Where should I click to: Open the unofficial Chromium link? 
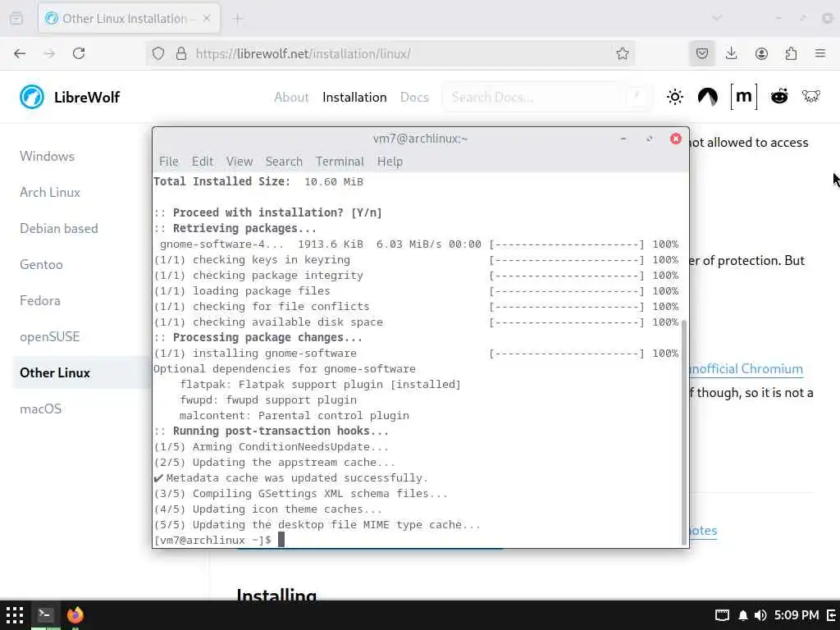746,368
